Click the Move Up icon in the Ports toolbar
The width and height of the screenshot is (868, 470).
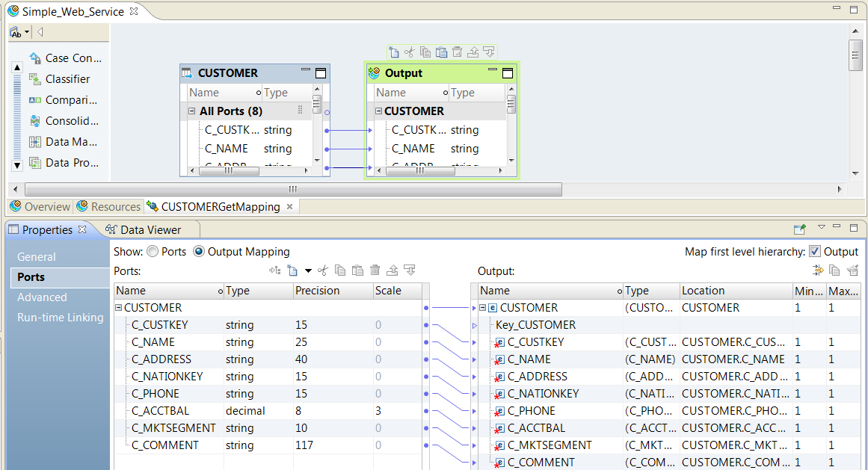pos(393,270)
